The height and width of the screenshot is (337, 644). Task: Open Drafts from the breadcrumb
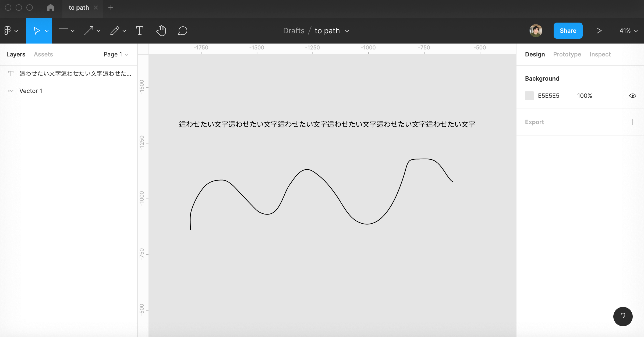point(294,30)
